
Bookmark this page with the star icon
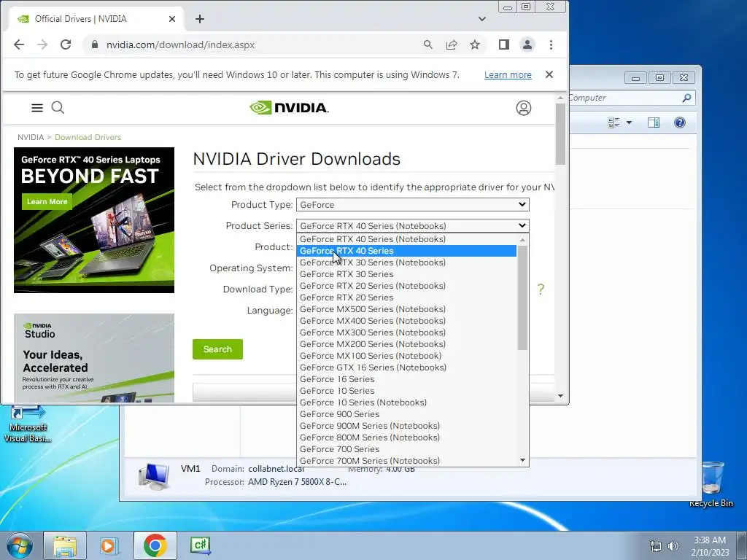pos(475,44)
